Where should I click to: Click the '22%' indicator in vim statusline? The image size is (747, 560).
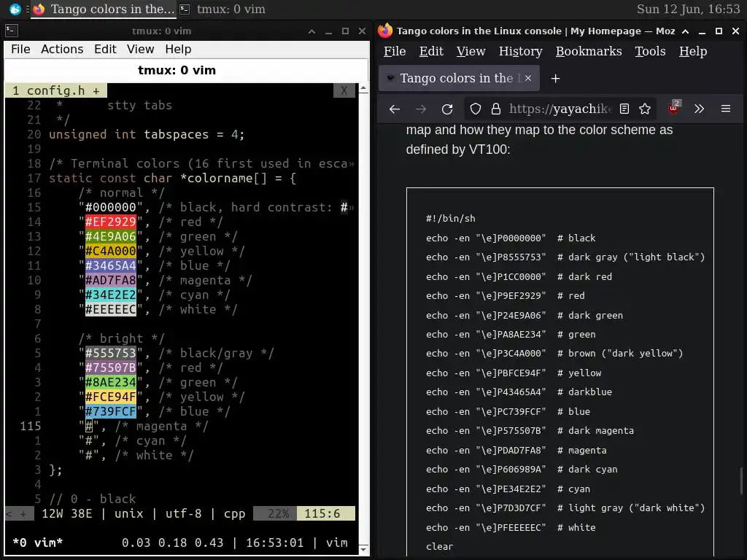pos(278,514)
